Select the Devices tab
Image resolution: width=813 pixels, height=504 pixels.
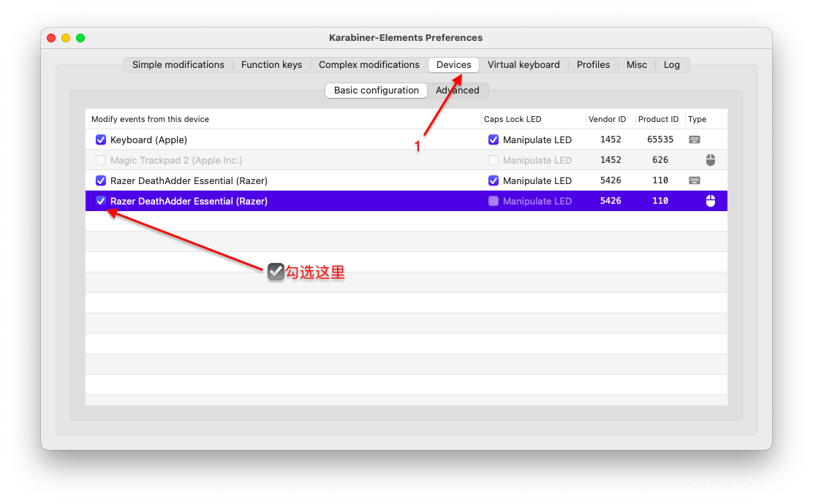click(453, 65)
